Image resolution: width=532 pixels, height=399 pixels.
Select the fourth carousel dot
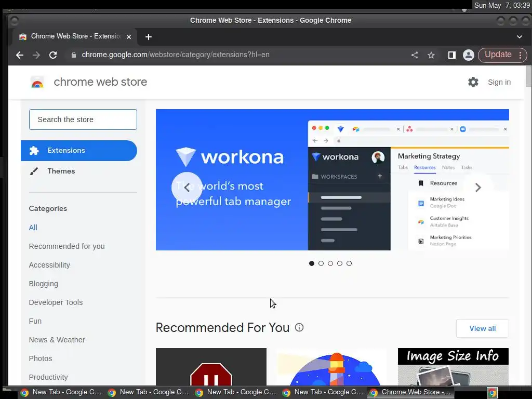pyautogui.click(x=340, y=263)
